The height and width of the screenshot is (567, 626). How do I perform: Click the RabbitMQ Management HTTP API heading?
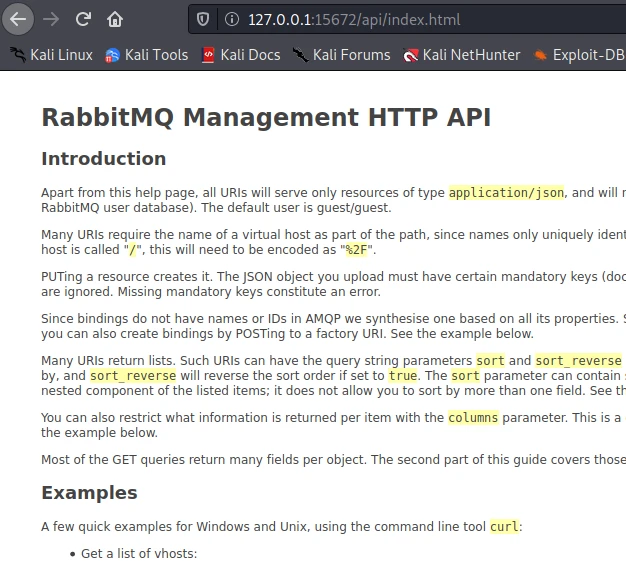point(266,117)
